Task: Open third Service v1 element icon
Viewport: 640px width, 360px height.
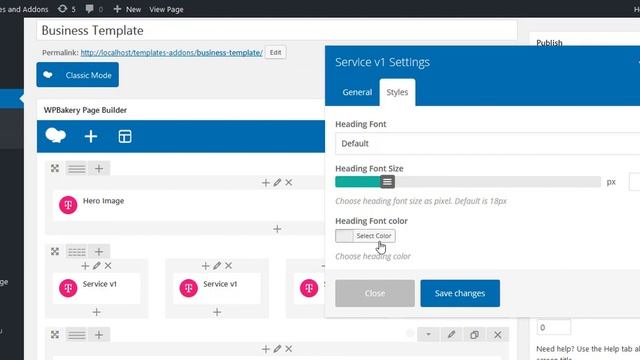Action: click(x=309, y=288)
